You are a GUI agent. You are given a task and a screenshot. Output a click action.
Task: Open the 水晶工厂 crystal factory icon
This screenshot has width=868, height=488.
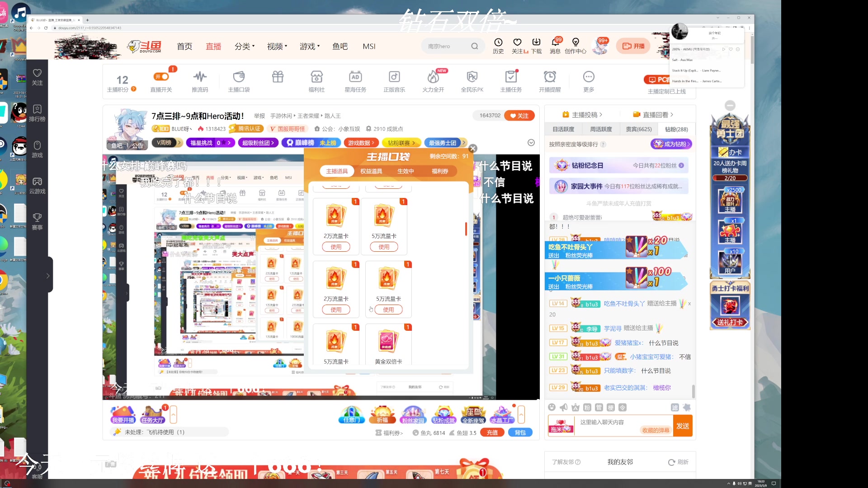pos(502,413)
